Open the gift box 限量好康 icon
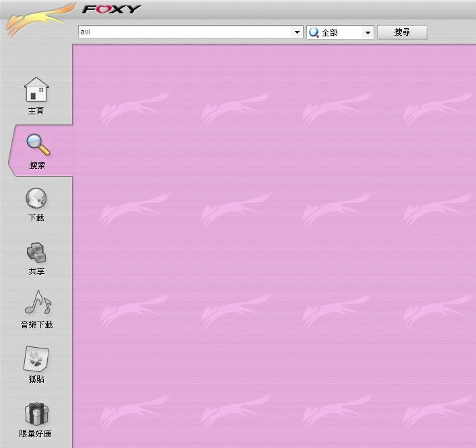 click(36, 413)
